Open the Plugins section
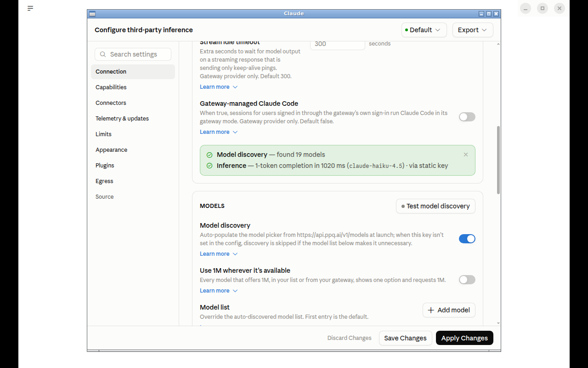The image size is (588, 368). [x=133, y=166]
